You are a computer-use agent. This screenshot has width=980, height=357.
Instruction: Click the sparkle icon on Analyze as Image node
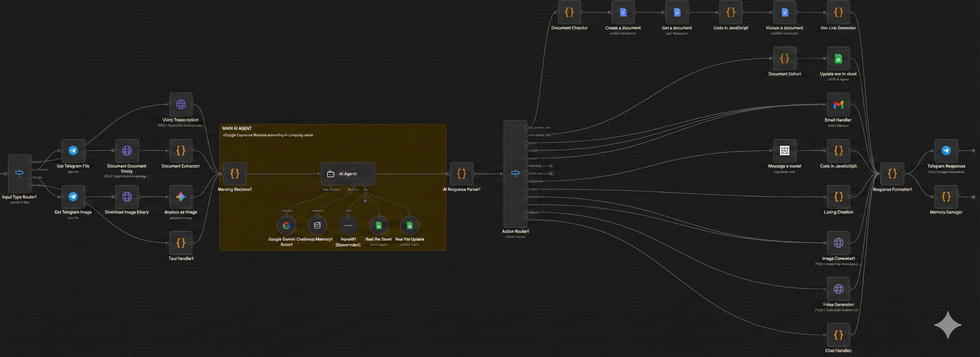pos(181,197)
